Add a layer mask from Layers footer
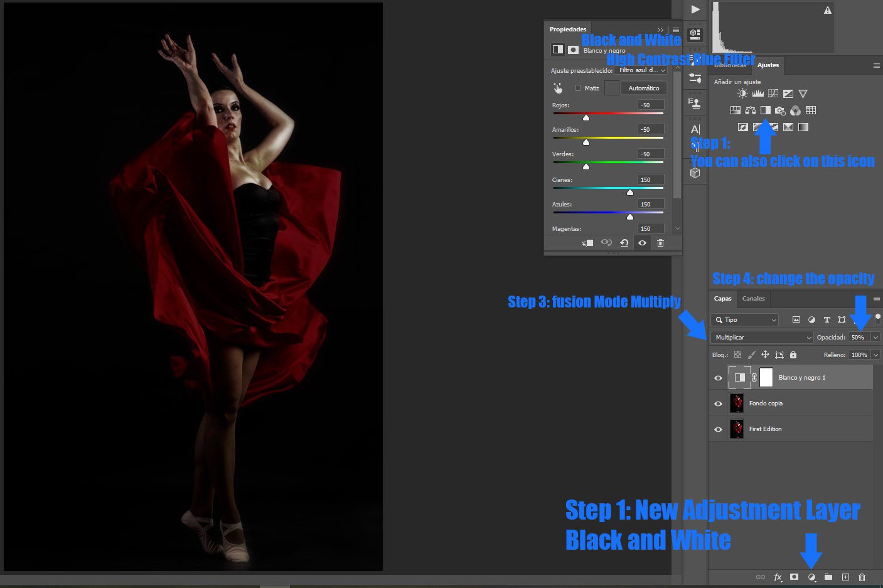This screenshot has width=883, height=588. pos(794,577)
